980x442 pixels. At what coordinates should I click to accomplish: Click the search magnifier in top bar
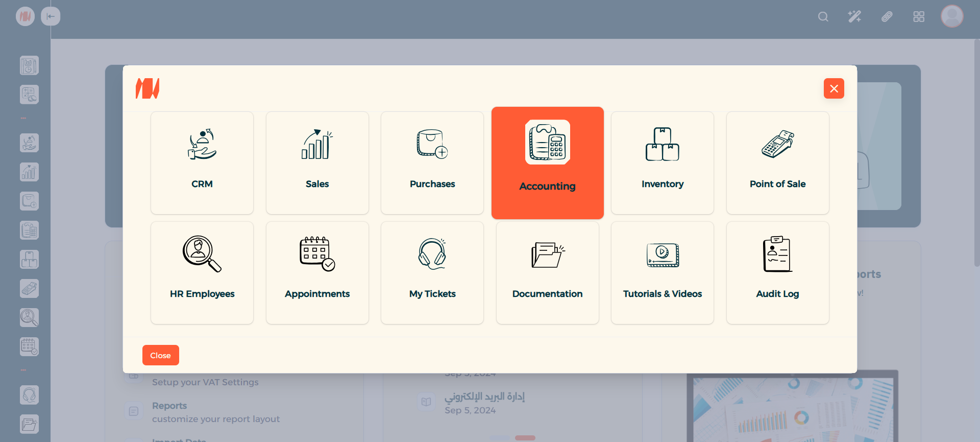click(823, 17)
